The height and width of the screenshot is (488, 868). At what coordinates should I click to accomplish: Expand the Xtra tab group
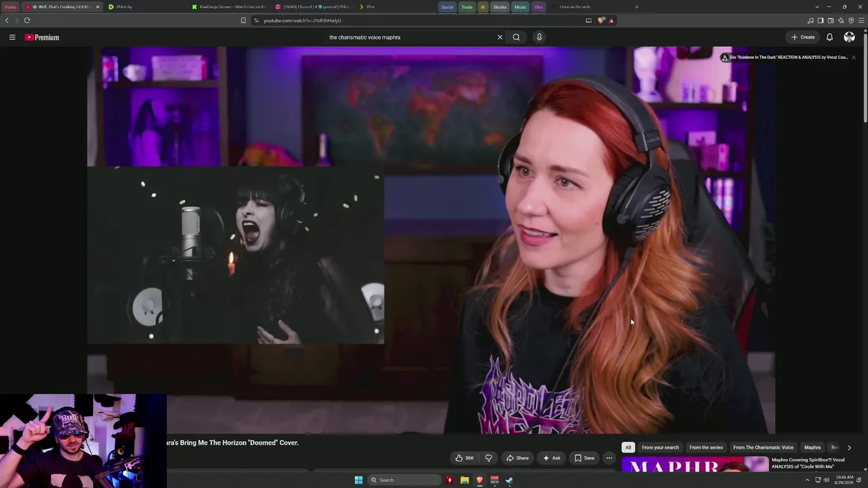coord(538,7)
